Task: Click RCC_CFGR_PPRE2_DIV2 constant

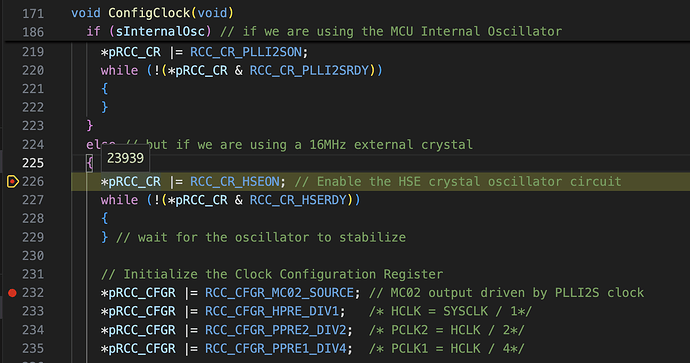Action: click(276, 330)
